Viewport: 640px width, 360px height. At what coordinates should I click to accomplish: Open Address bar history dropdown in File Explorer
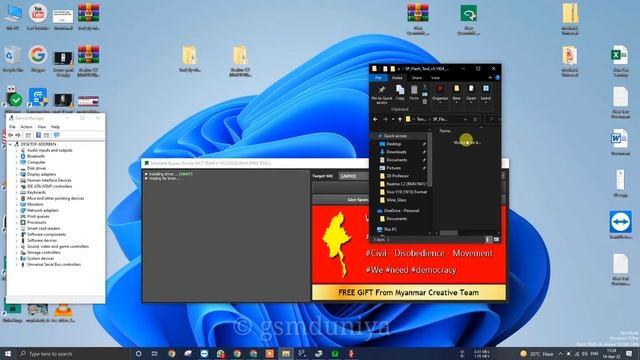(465, 119)
